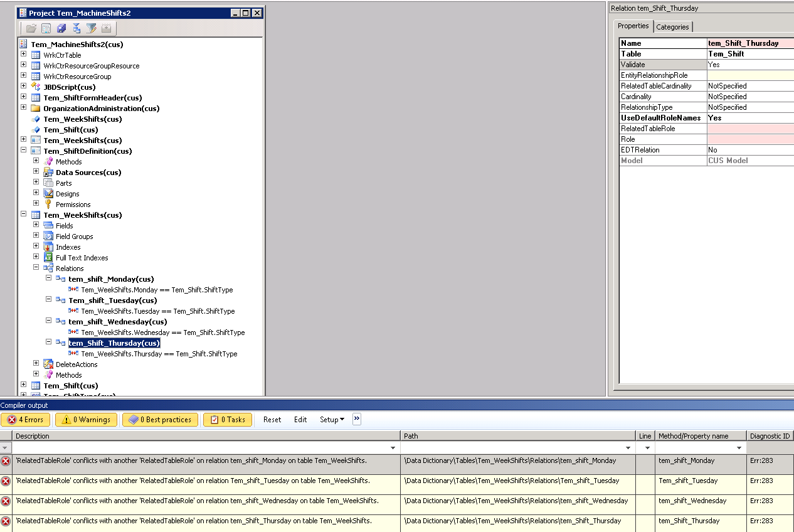Open the Setup dropdown menu
794x532 pixels.
coord(332,420)
